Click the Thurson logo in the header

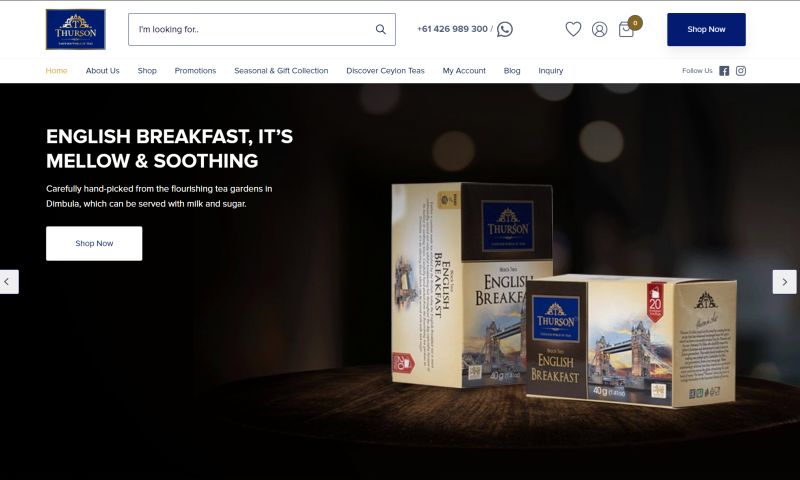coord(76,29)
